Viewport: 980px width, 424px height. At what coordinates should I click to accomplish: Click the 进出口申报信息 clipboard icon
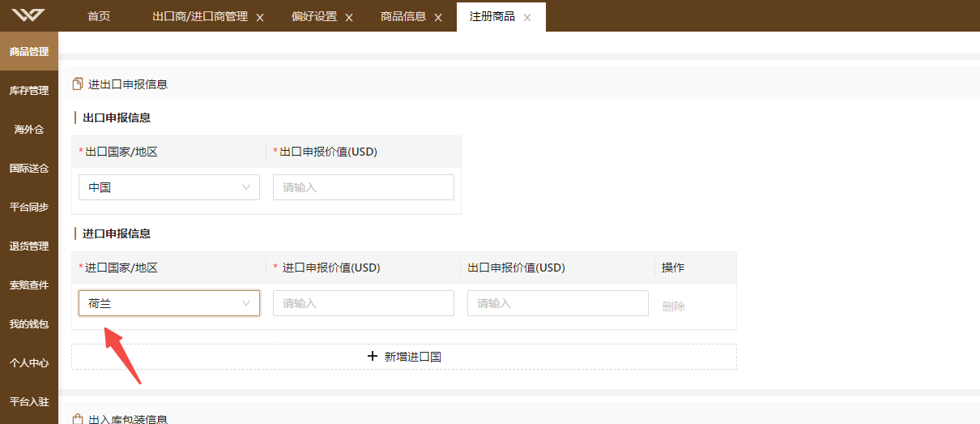pos(78,84)
